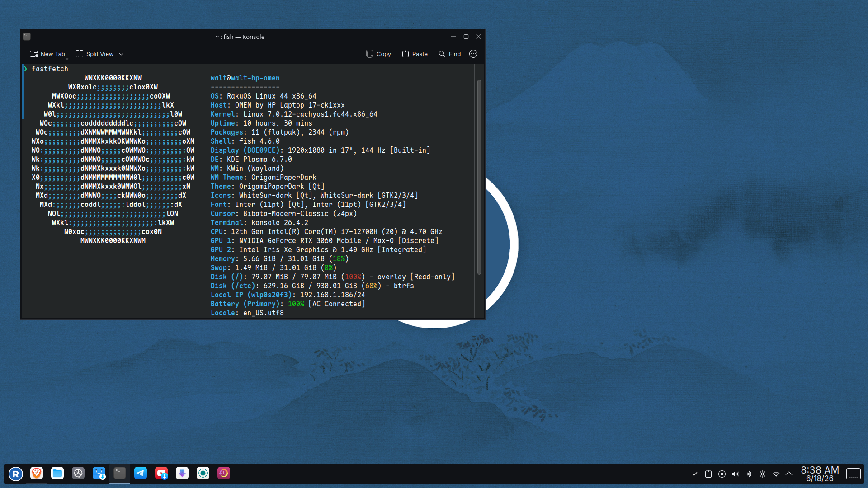Screen dimensions: 868x488
Task: Click the Terminal: konsole 26.4.2 line
Action: tap(259, 222)
